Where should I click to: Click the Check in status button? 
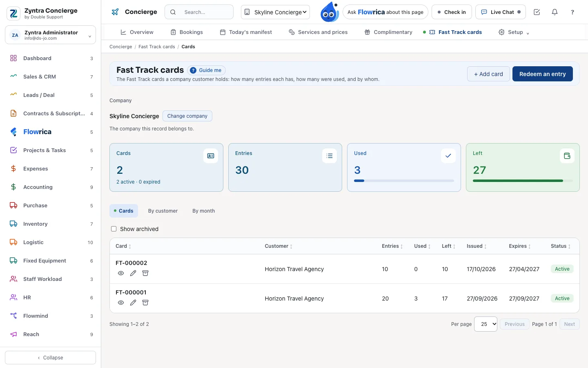coord(452,12)
